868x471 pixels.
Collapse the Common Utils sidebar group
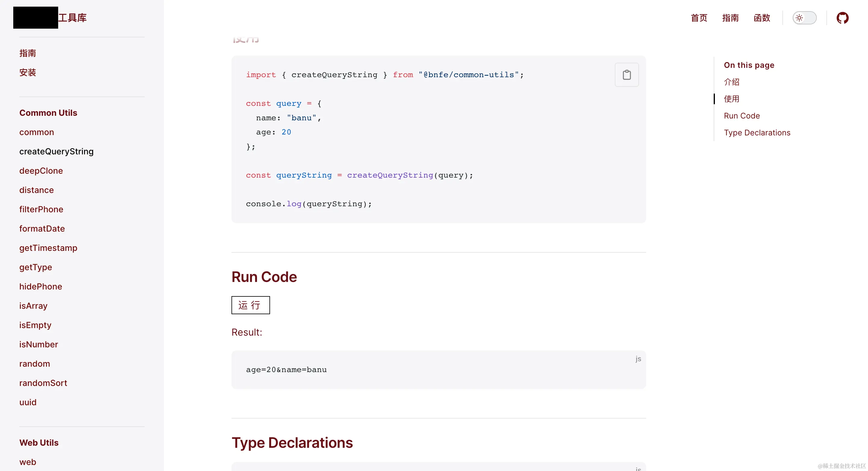click(x=48, y=112)
